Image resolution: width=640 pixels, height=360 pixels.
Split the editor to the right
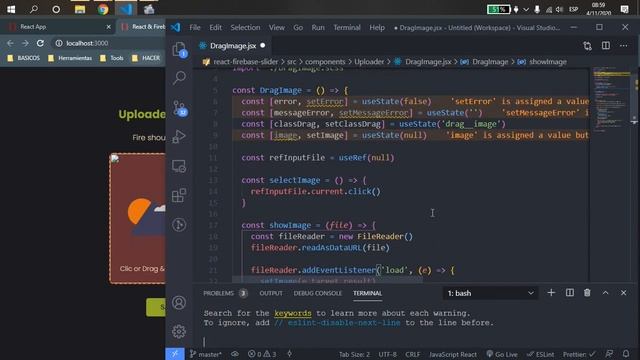click(x=606, y=46)
